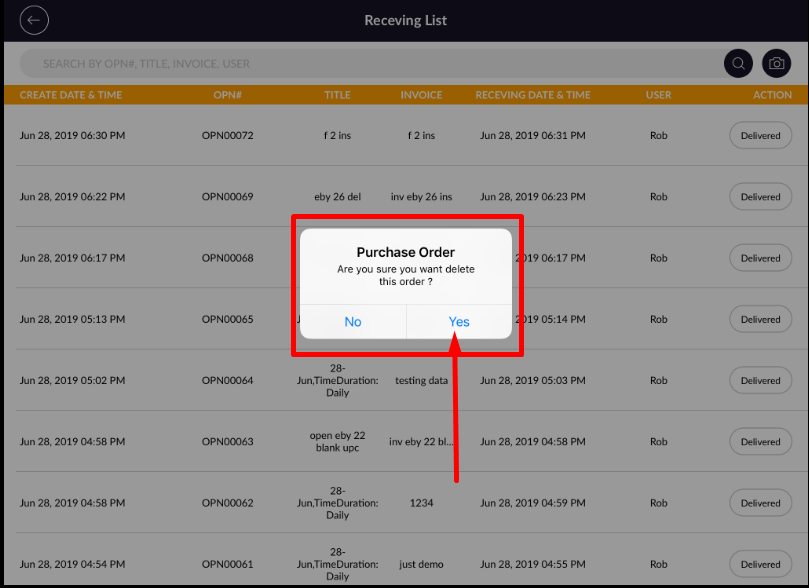Click the back arrow icon
The image size is (809, 588).
click(x=34, y=20)
